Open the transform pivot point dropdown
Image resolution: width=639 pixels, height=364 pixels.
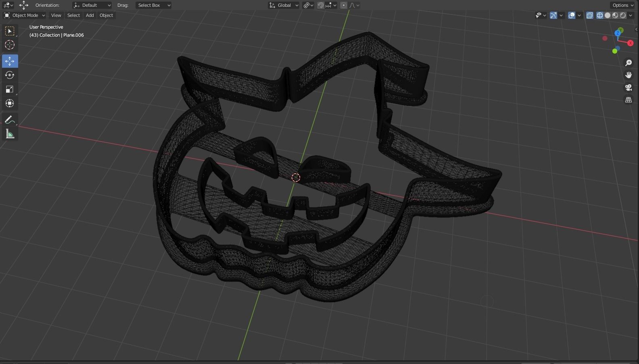pos(309,5)
